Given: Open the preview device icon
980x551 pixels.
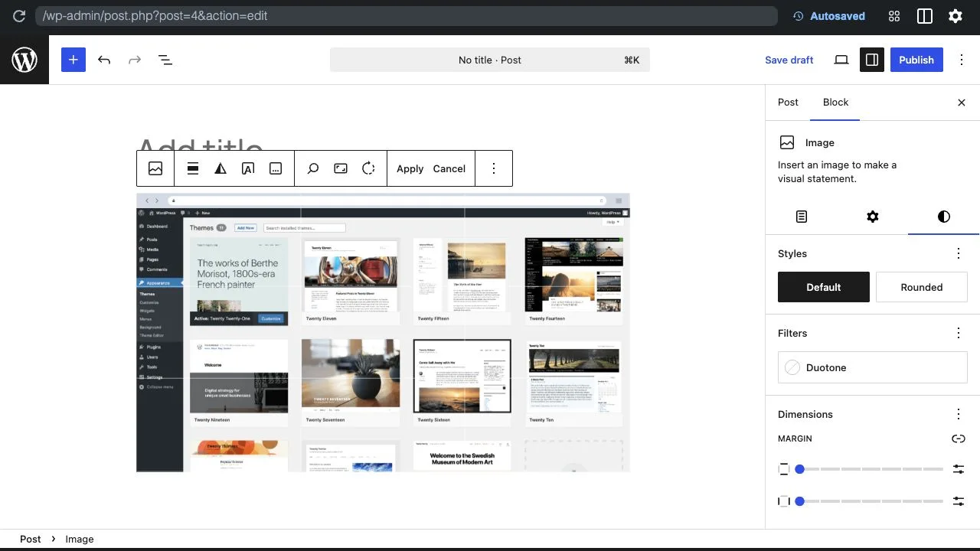Looking at the screenshot, I should pos(841,60).
